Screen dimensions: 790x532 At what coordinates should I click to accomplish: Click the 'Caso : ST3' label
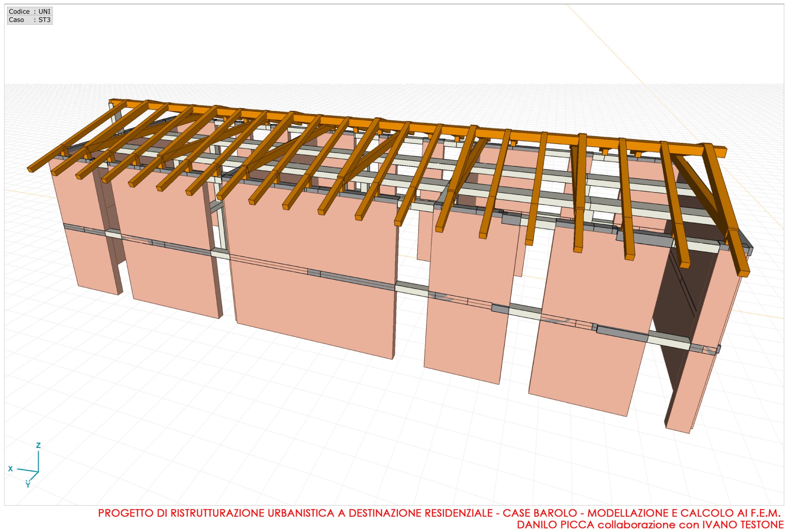(30, 20)
